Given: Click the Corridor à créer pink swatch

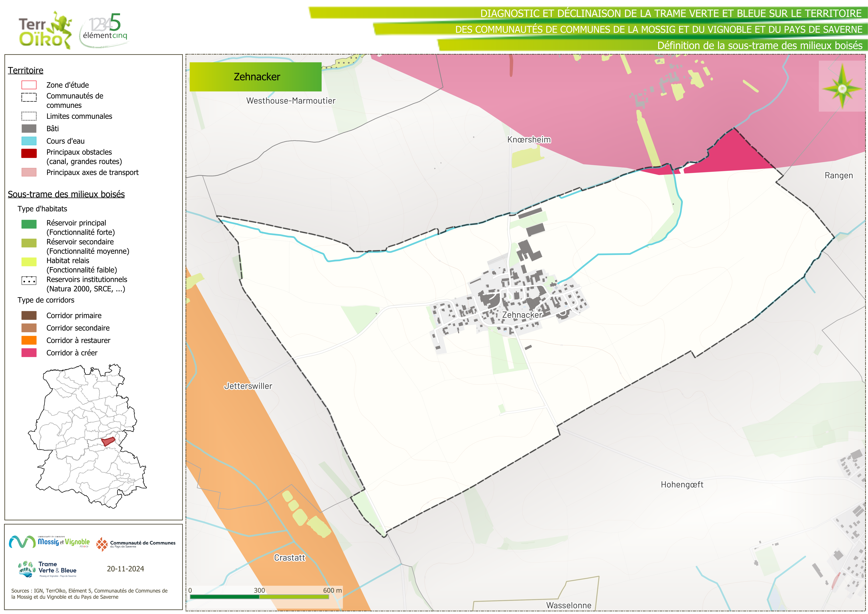Looking at the screenshot, I should [x=29, y=353].
